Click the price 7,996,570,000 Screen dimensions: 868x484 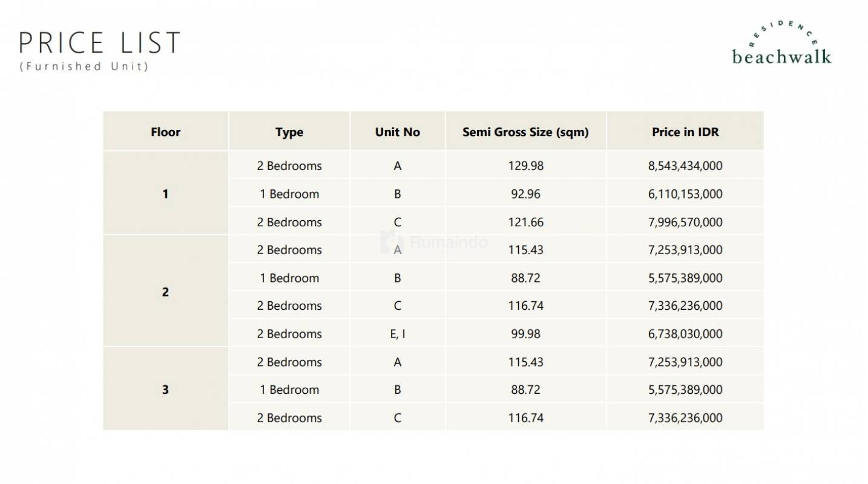685,222
